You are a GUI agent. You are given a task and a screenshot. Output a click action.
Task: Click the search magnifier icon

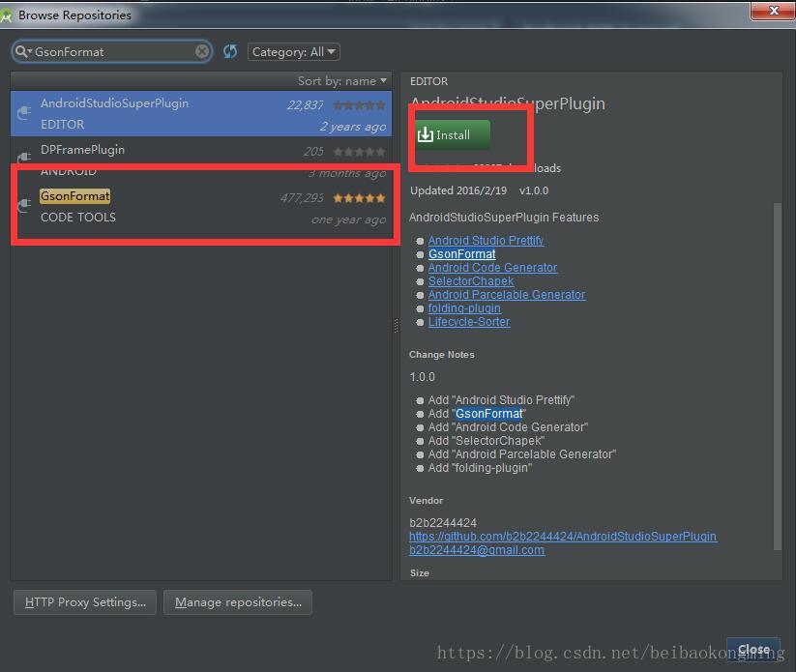(22, 51)
